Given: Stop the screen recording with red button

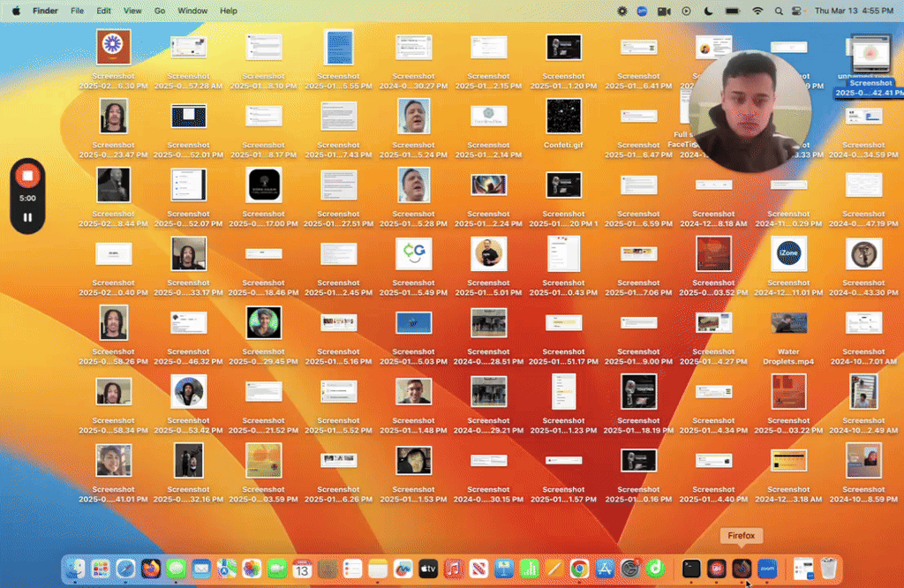Looking at the screenshot, I should (27, 176).
